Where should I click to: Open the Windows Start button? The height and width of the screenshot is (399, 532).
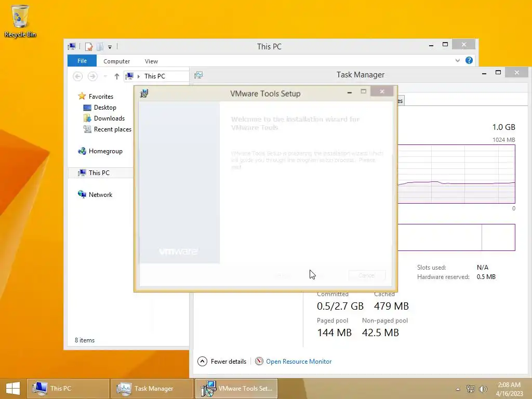tap(13, 388)
